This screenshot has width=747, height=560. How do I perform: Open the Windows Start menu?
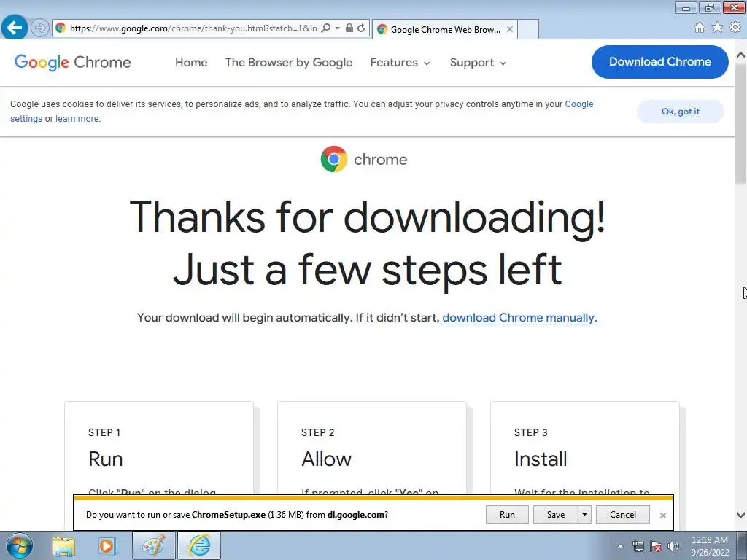(19, 545)
